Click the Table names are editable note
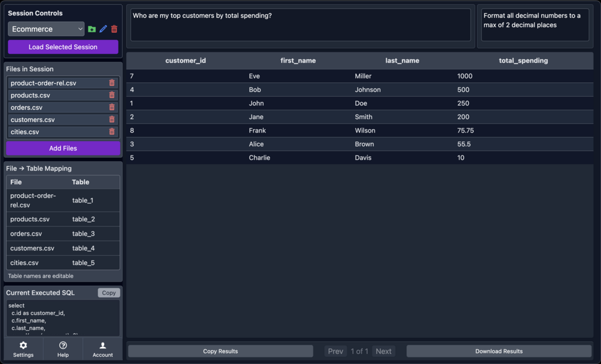This screenshot has height=364, width=601. pos(41,276)
